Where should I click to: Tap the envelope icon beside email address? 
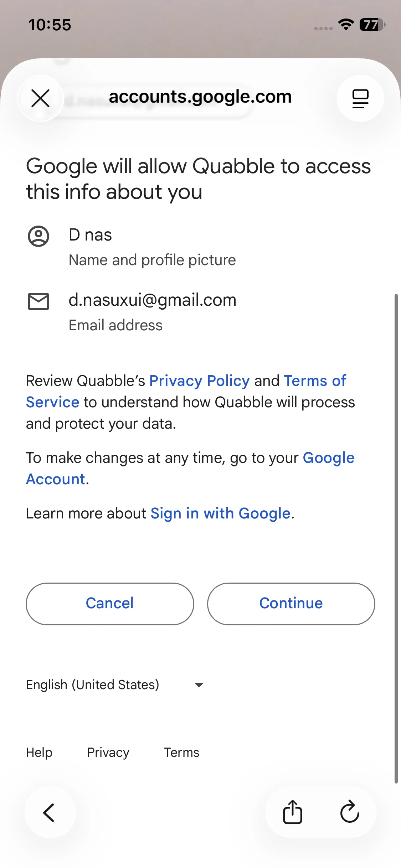tap(38, 301)
